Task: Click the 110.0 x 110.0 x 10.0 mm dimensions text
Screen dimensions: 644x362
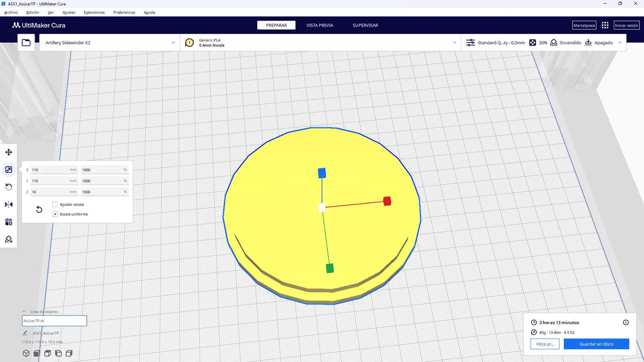Action: [42, 342]
